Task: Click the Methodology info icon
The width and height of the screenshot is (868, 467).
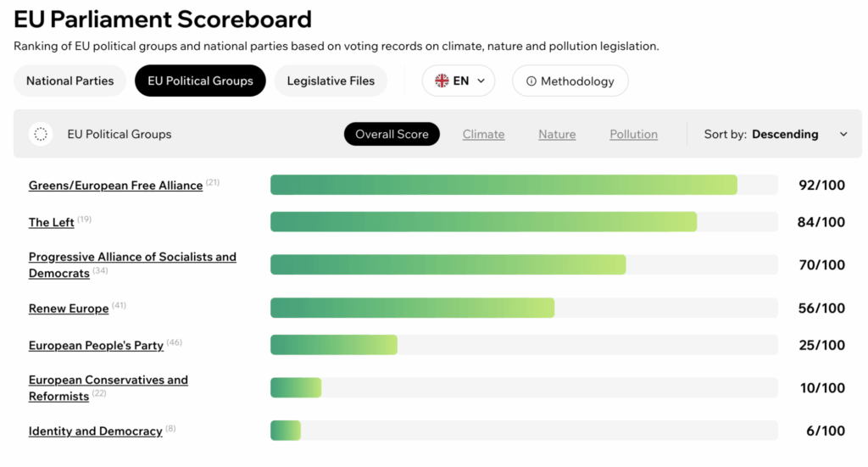Action: 531,81
